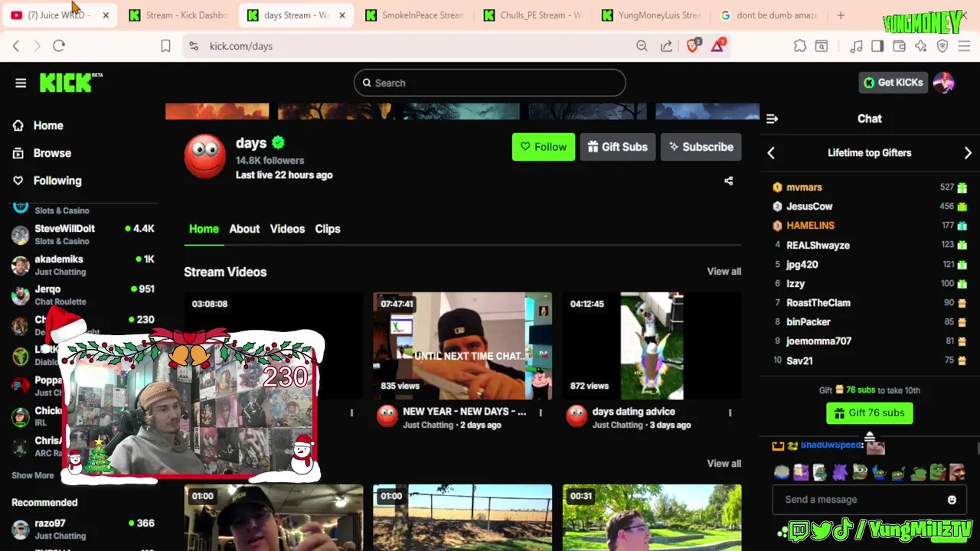The height and width of the screenshot is (551, 980).
Task: Switch to the YungMoneyLuis Stream tab
Action: 651,15
